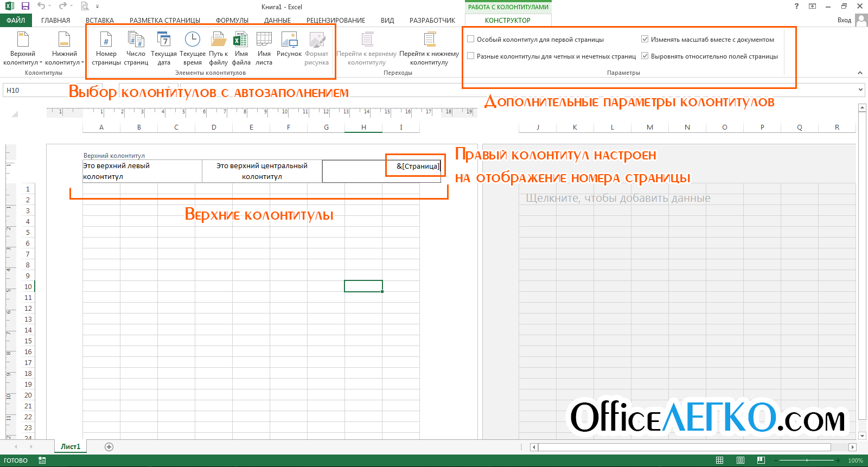Select column A header
868x467 pixels.
tap(101, 127)
